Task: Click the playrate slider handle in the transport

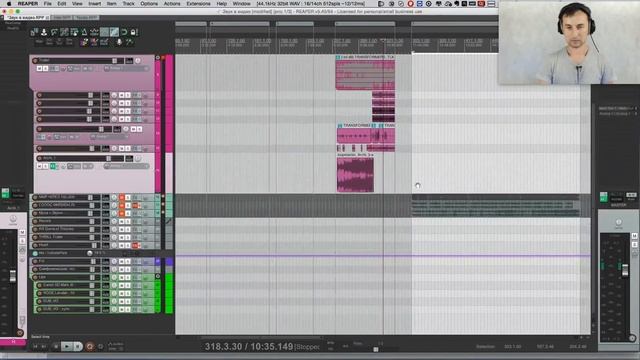Action: click(x=376, y=349)
